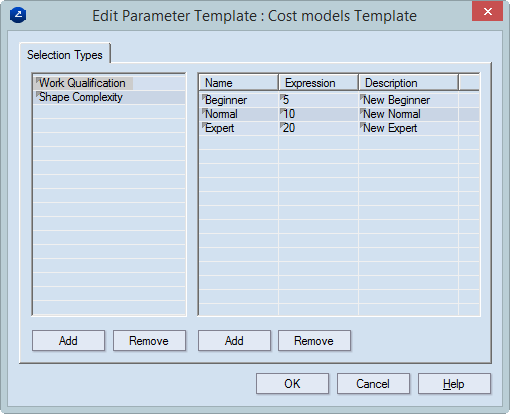Add a new selection type

point(68,341)
